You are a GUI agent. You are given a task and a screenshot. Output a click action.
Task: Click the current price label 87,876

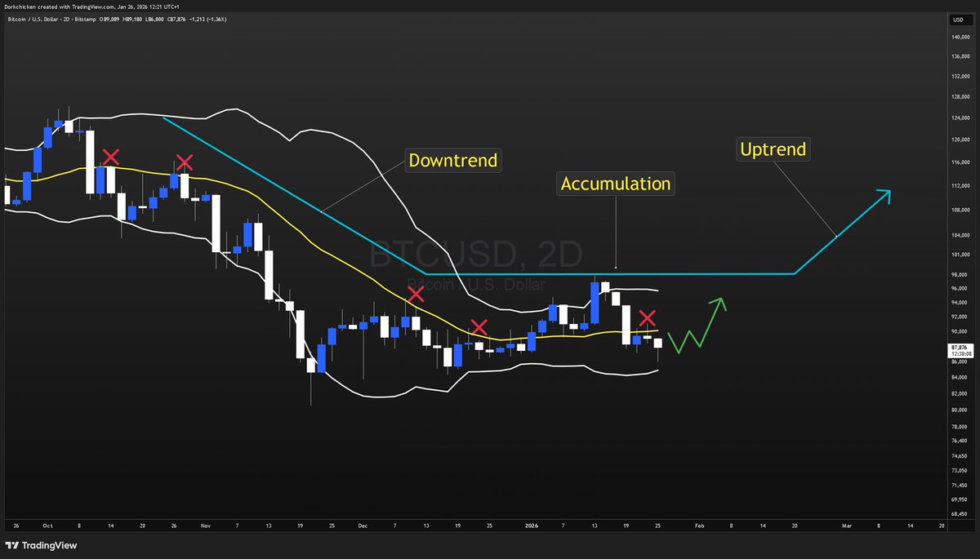(x=961, y=348)
